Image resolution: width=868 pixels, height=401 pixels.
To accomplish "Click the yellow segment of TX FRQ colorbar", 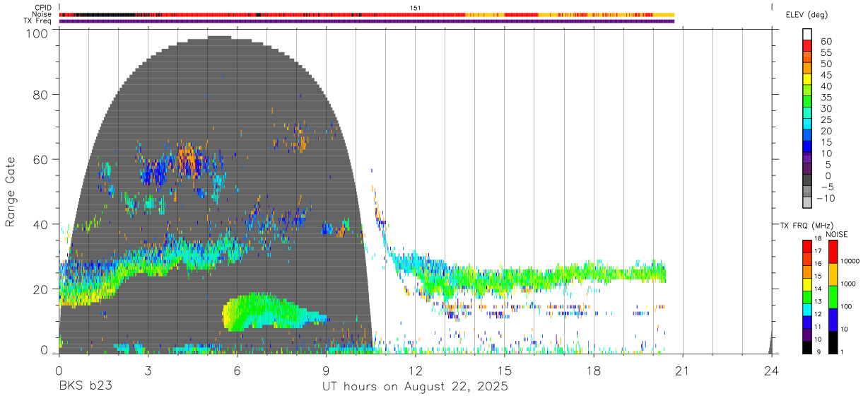I will tap(807, 284).
